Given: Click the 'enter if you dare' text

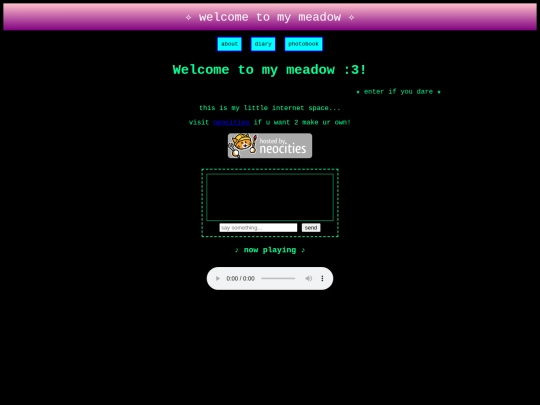Looking at the screenshot, I should [x=398, y=92].
